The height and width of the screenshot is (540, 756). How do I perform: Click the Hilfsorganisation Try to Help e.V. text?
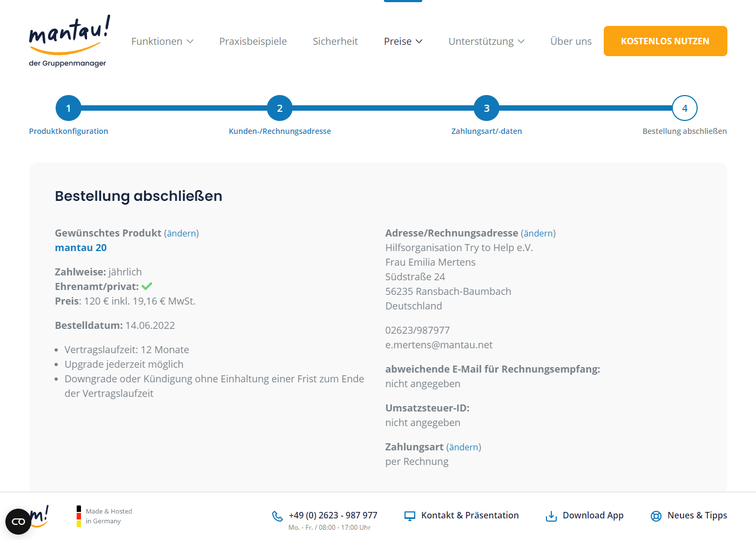pos(459,248)
